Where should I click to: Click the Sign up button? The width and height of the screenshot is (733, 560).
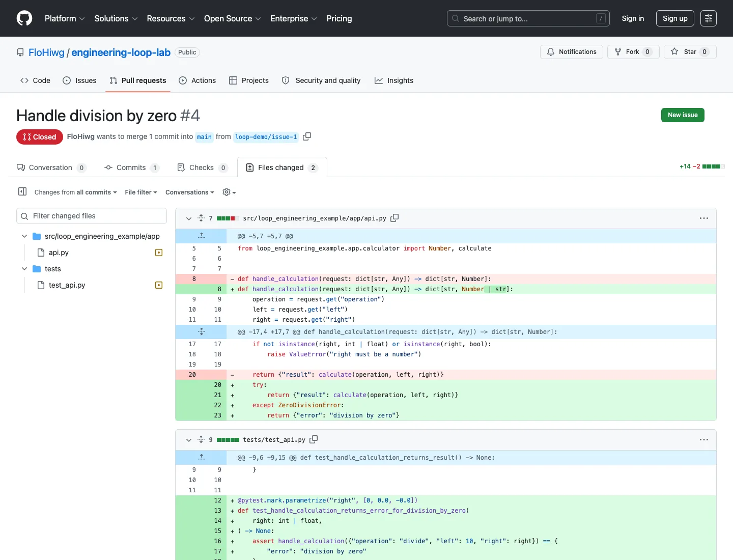[675, 18]
